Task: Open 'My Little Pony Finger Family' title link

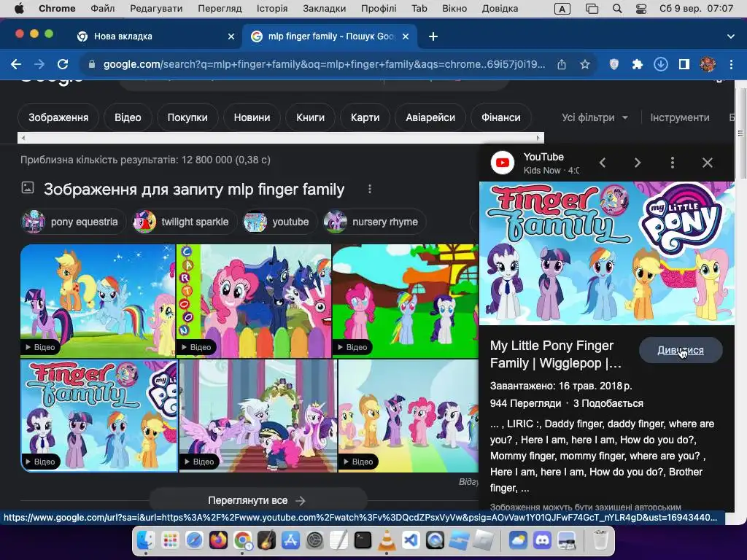Action: click(x=555, y=354)
